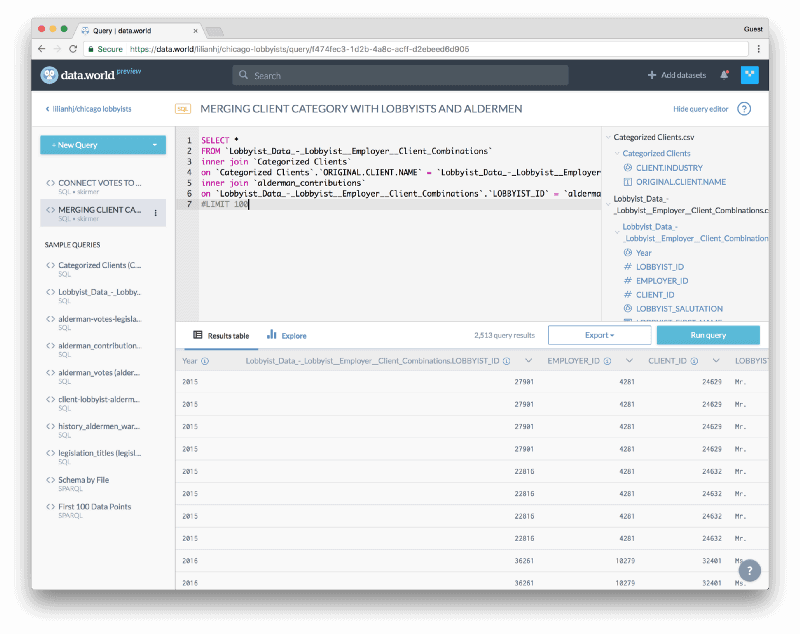Viewport: 800px width, 634px height.
Task: Click the Results table grid icon
Action: click(x=197, y=335)
